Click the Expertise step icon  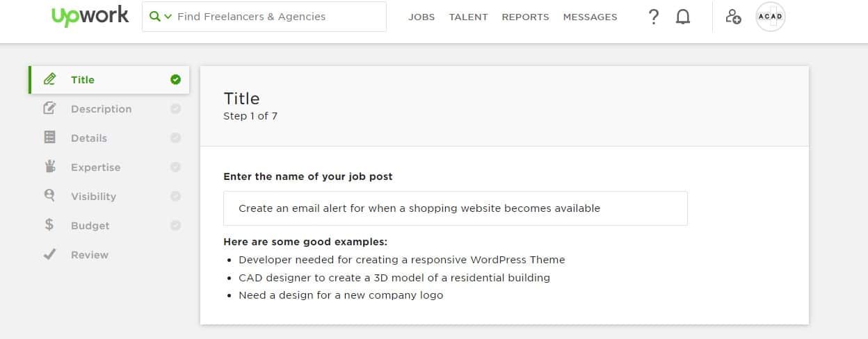[49, 167]
